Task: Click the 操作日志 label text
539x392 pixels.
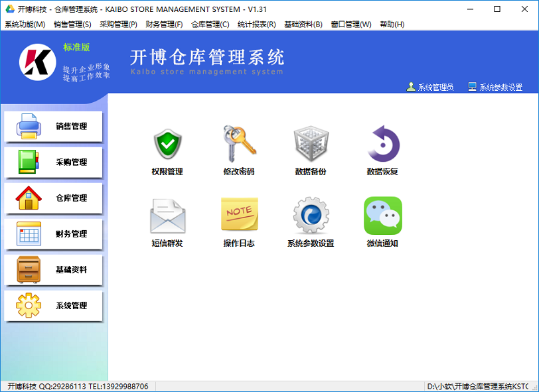Action: coord(239,243)
